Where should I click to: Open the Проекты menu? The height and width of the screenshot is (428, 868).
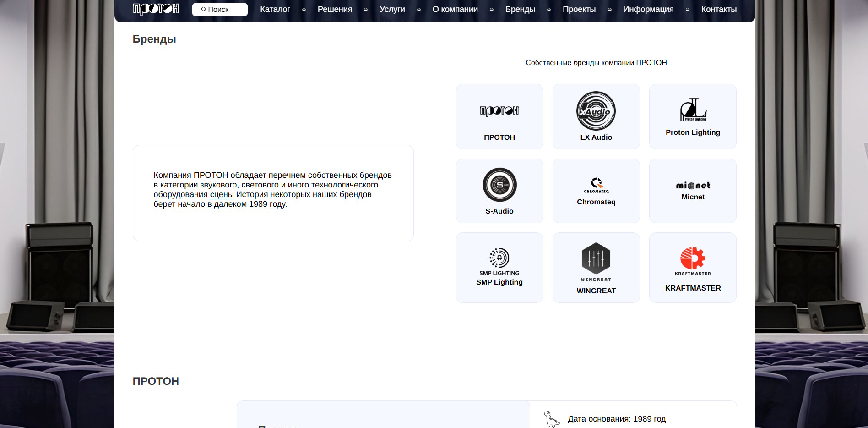579,9
